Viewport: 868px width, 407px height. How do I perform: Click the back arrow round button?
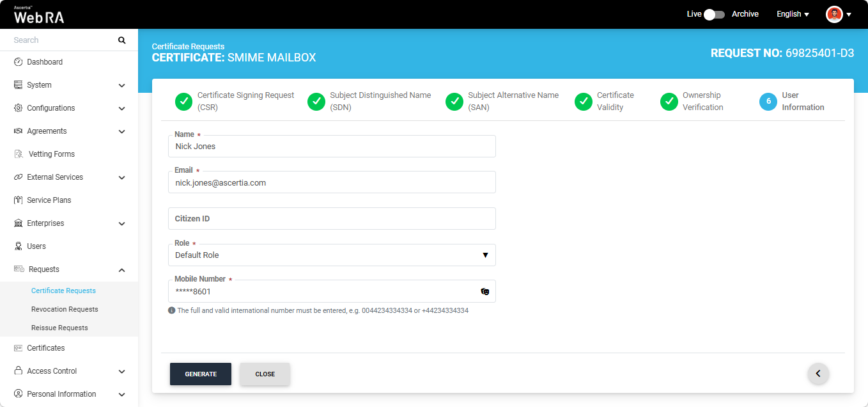coord(818,374)
